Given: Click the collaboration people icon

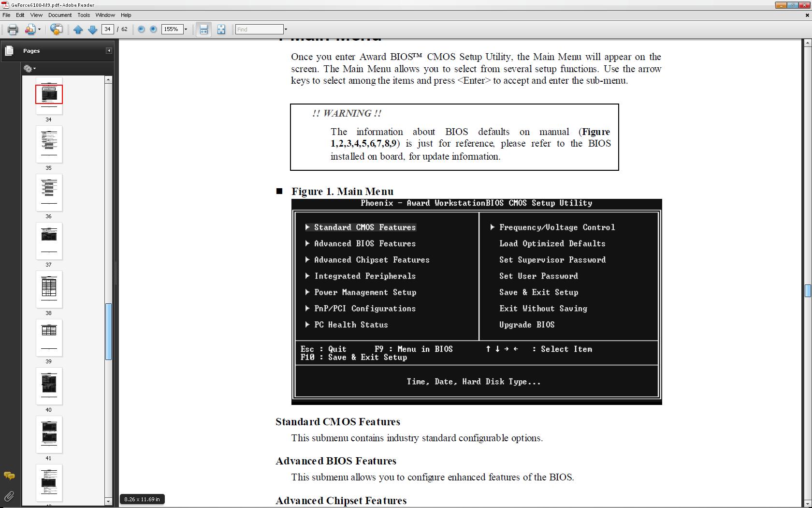Looking at the screenshot, I should click(x=30, y=30).
